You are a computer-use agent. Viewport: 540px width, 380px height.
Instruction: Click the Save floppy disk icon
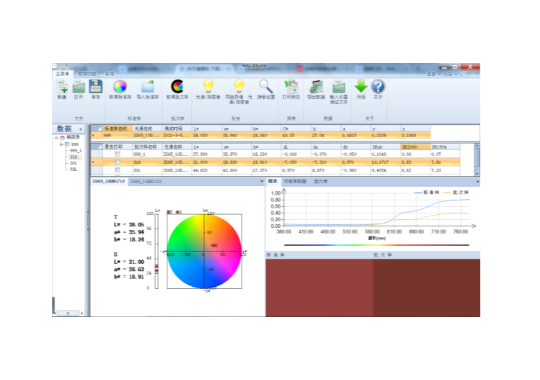(96, 86)
